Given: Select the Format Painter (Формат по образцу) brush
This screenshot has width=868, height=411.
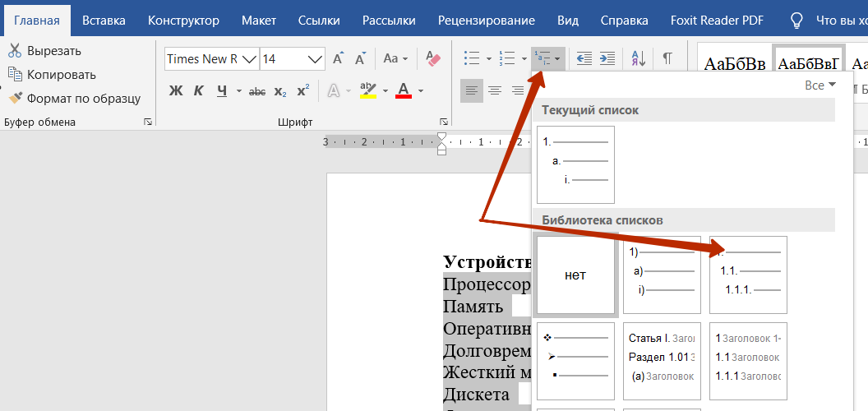Looking at the screenshot, I should 15,99.
